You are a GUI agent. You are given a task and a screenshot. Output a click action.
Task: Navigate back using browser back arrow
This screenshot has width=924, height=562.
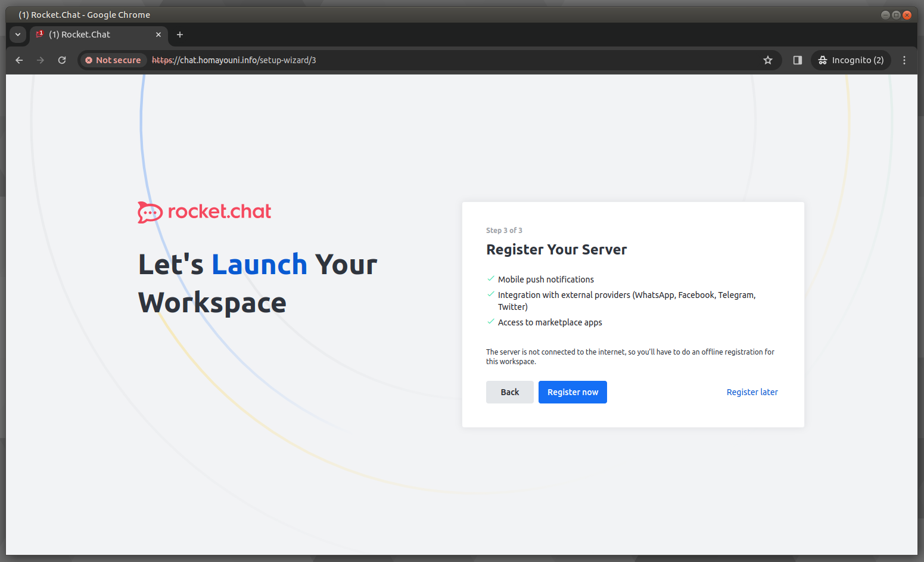tap(19, 60)
